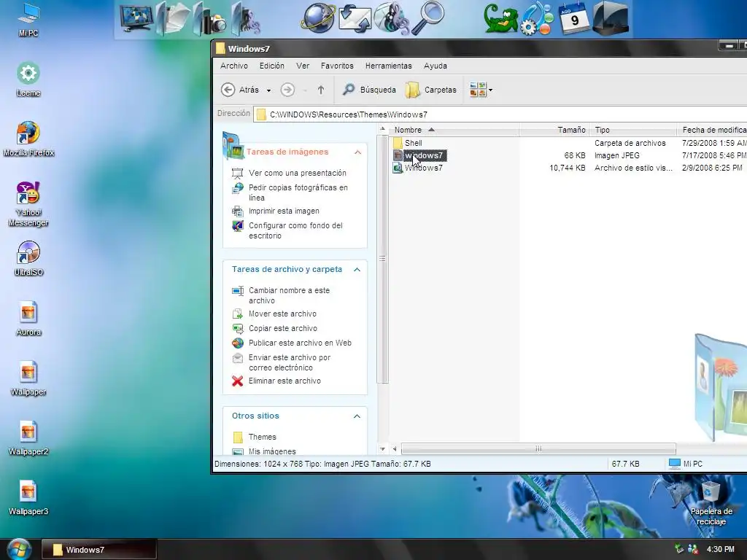
Task: Click the calendar icon showing 9
Action: pos(574,19)
